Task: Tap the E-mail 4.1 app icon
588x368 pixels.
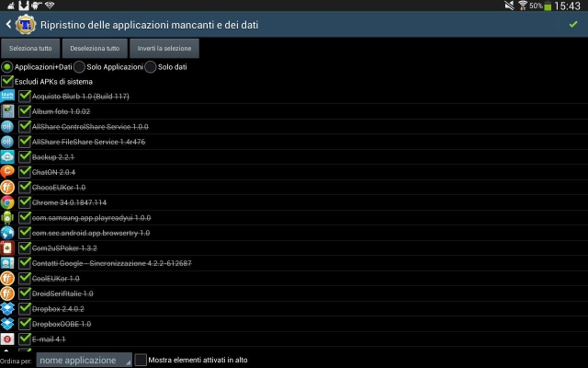Action: (x=7, y=339)
